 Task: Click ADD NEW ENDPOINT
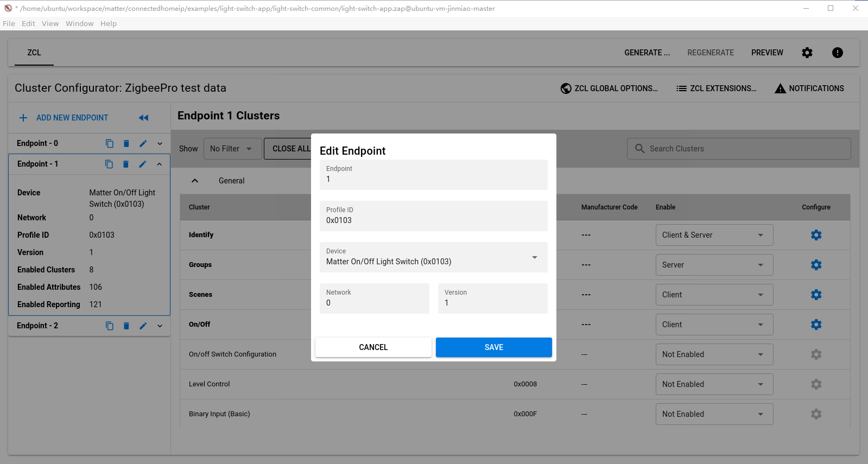tap(72, 118)
